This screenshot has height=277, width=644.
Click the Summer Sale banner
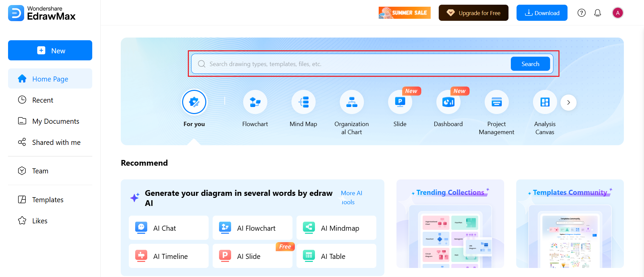(405, 13)
